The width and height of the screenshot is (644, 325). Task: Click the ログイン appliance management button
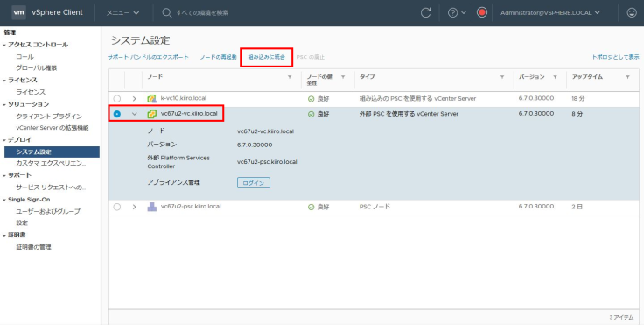click(x=254, y=183)
